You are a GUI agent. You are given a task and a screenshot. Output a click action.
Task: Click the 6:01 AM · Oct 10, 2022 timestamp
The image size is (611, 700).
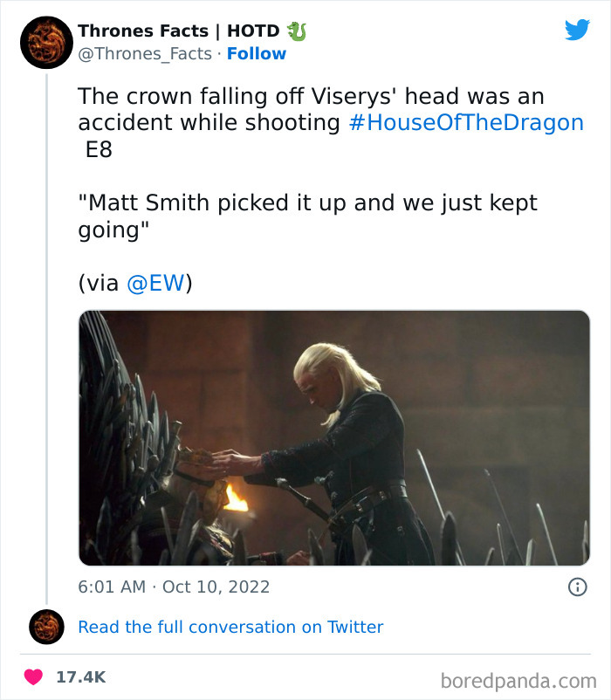[x=175, y=587]
